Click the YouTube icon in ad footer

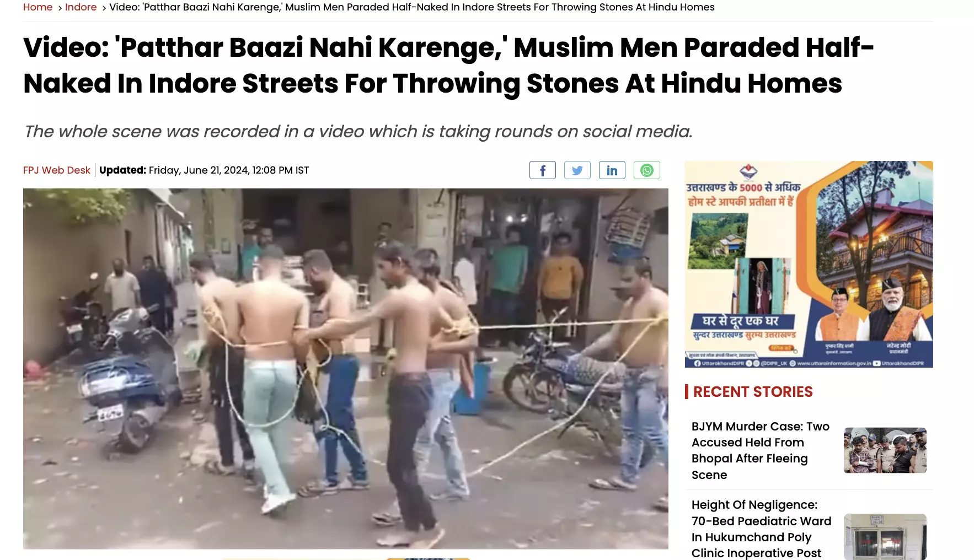click(876, 363)
